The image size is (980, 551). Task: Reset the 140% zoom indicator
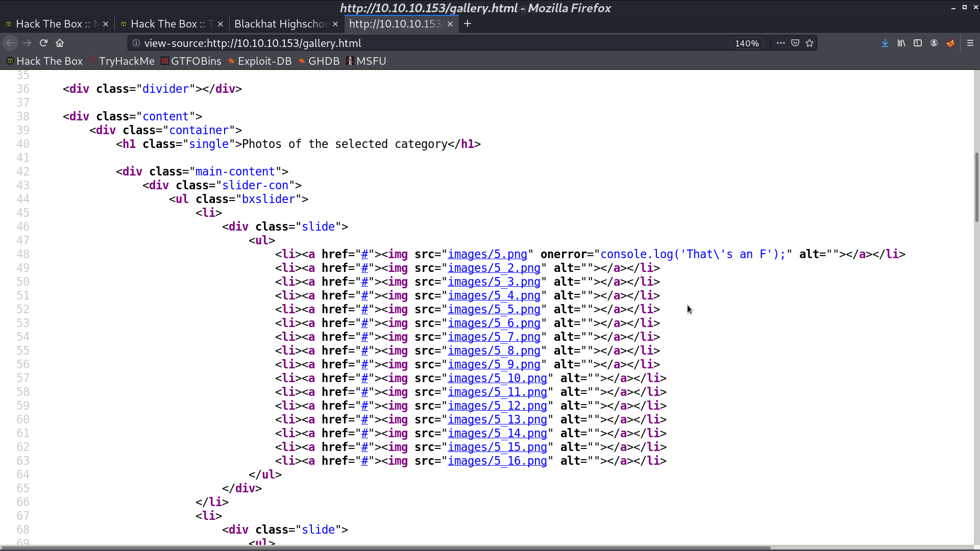pos(747,43)
